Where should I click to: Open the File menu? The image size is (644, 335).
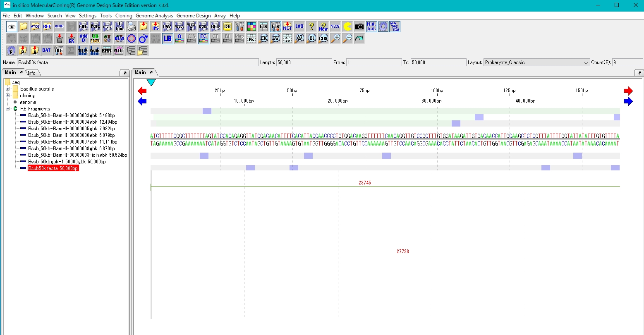6,16
